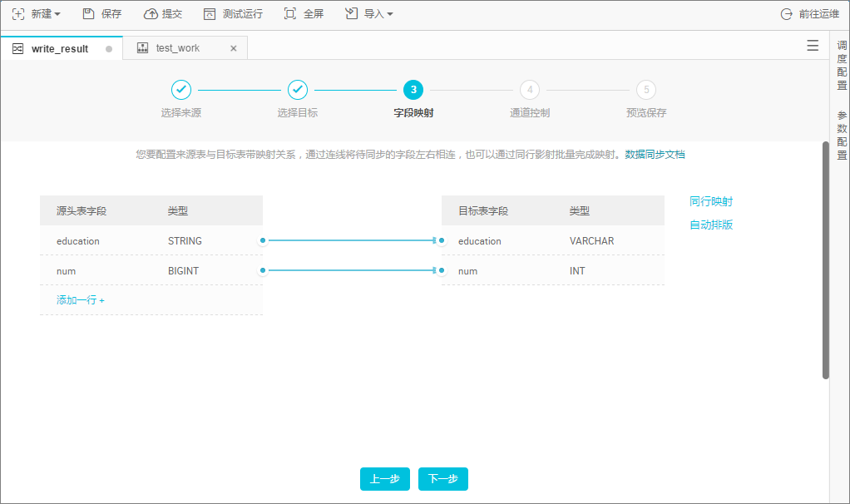Switch to the write_result tab

62,48
